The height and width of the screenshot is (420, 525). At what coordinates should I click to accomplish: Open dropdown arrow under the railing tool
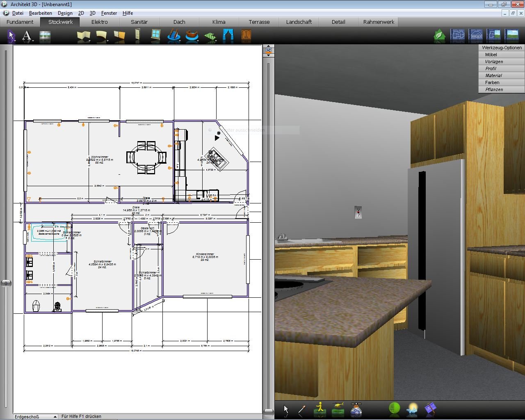(198, 41)
